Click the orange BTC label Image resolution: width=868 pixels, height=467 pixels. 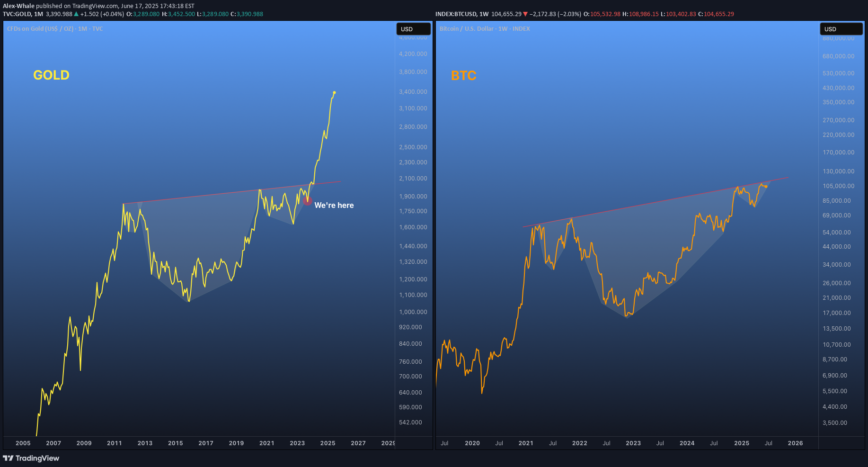point(463,75)
